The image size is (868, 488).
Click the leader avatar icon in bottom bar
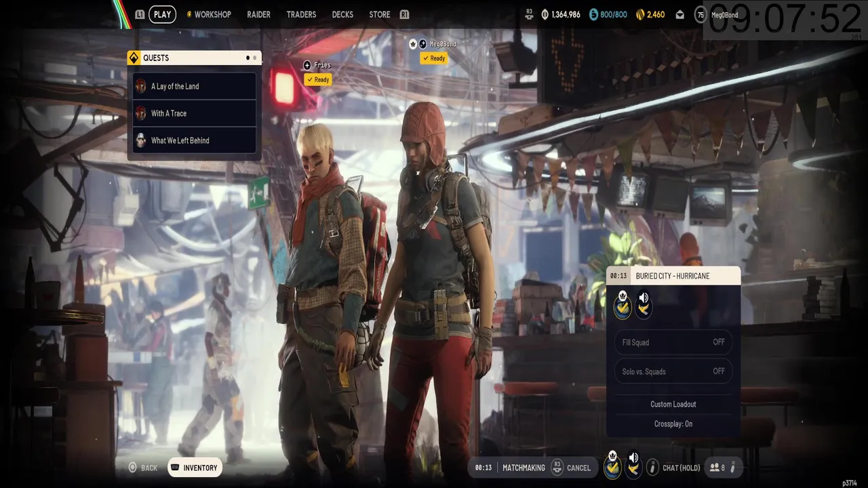click(x=612, y=465)
